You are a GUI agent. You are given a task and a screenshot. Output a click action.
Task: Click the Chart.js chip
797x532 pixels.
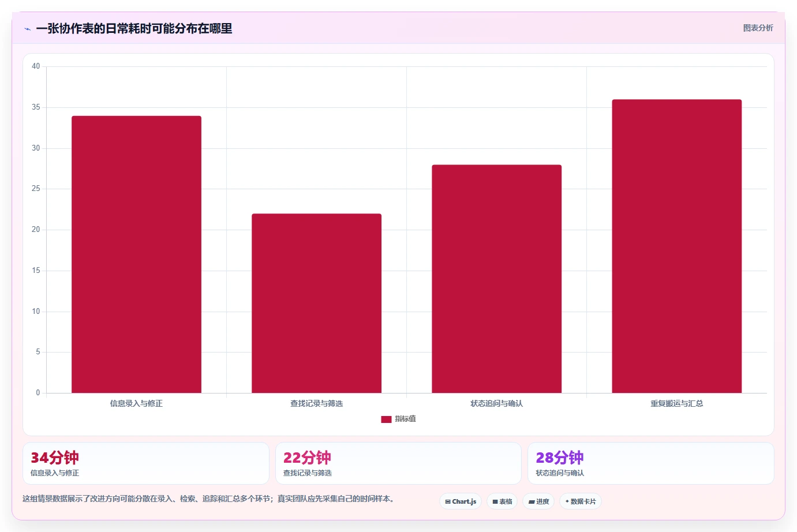point(461,501)
